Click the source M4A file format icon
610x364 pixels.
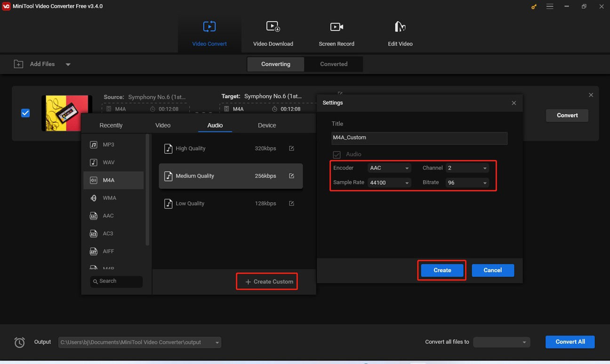(109, 109)
